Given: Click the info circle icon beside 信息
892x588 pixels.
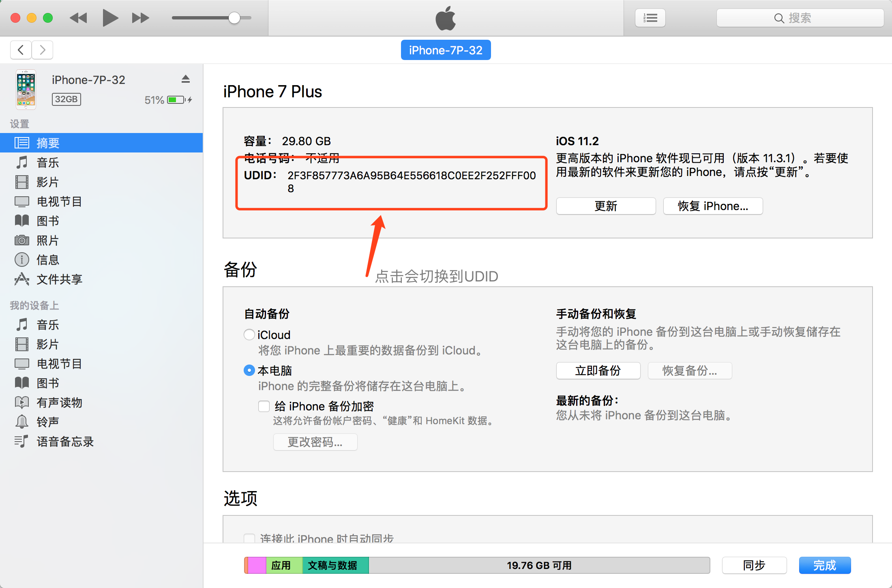Looking at the screenshot, I should pyautogui.click(x=22, y=260).
